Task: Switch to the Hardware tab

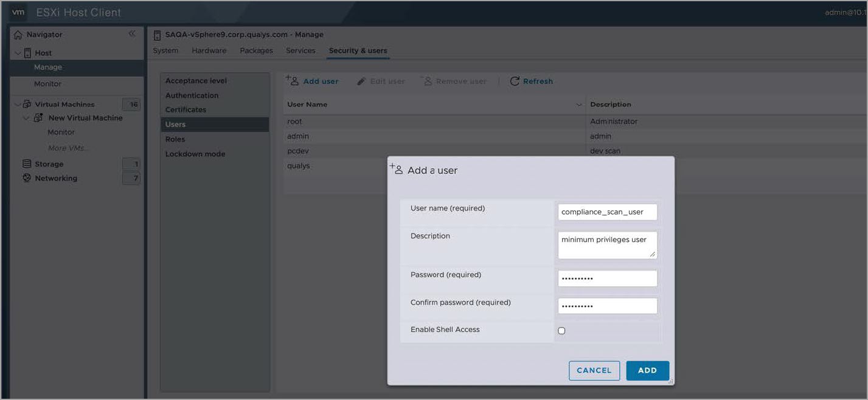Action: (x=209, y=50)
